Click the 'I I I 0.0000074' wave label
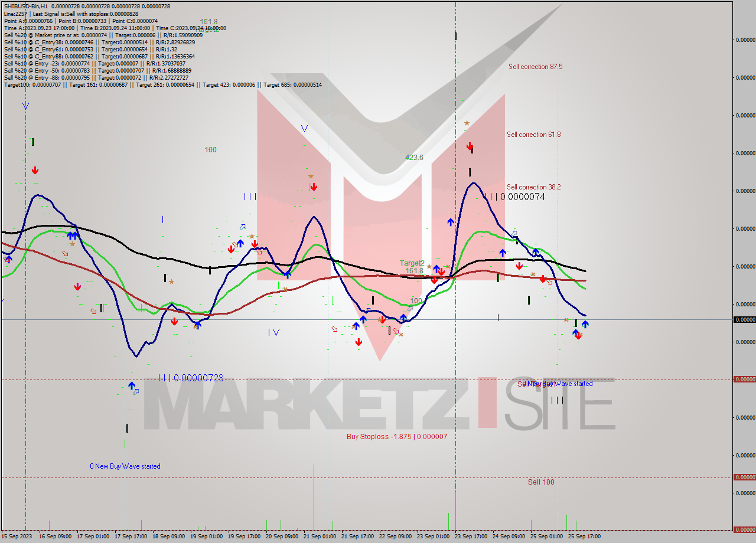 [514, 197]
